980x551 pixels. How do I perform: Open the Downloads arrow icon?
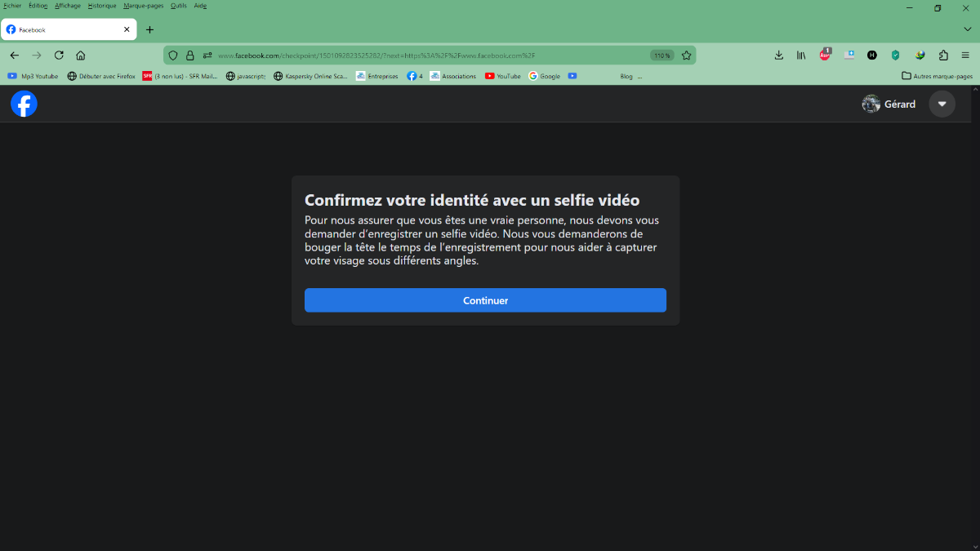point(778,56)
